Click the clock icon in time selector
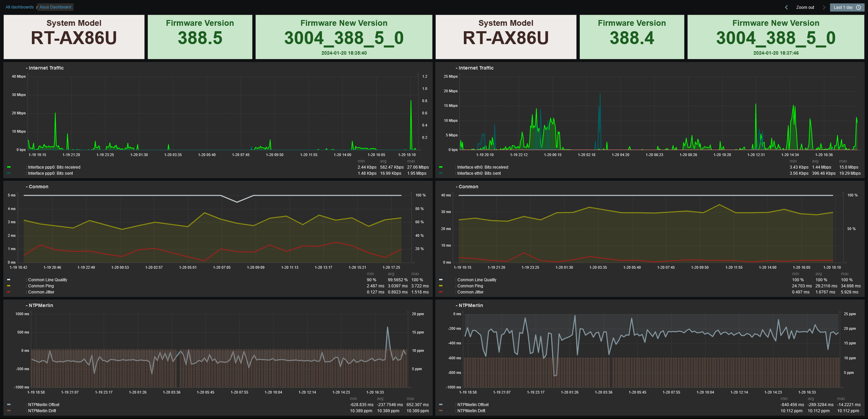 tap(859, 7)
